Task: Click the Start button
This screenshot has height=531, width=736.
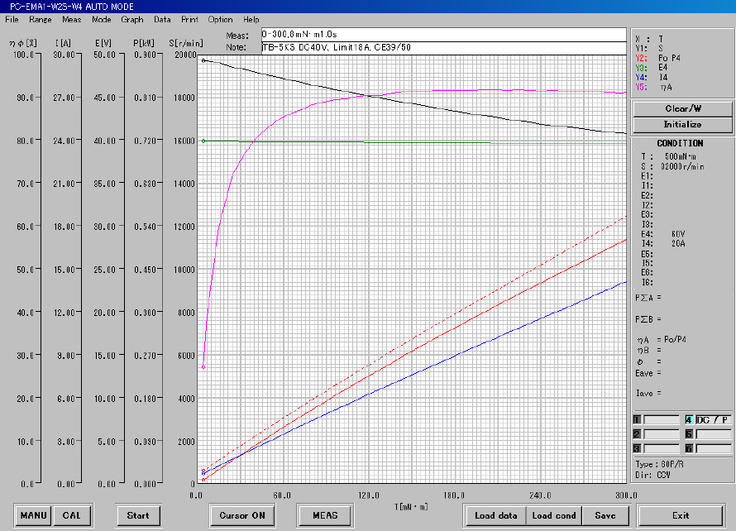Action: [137, 515]
